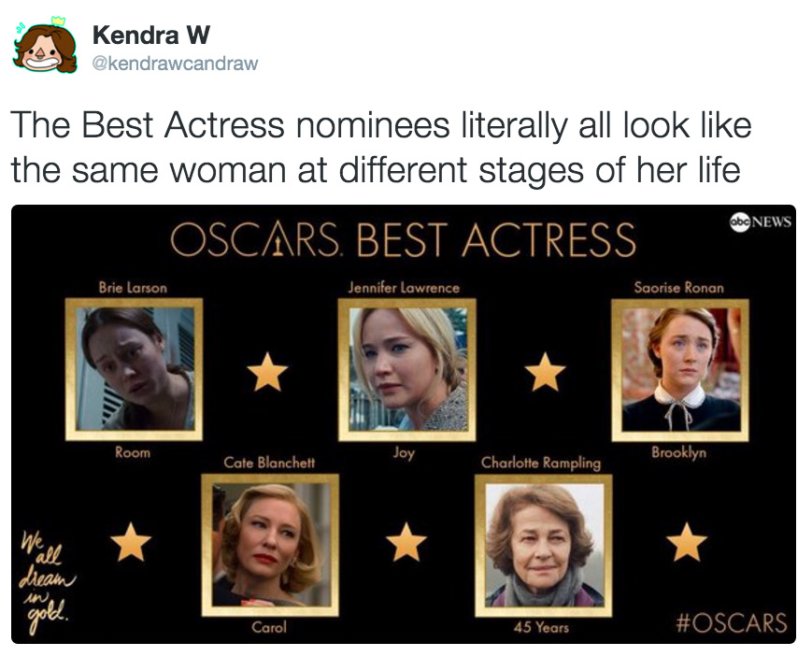The height and width of the screenshot is (657, 812).
Task: Click the "OSCARS. BEST ACTRESS" heading
Action: pos(403,241)
